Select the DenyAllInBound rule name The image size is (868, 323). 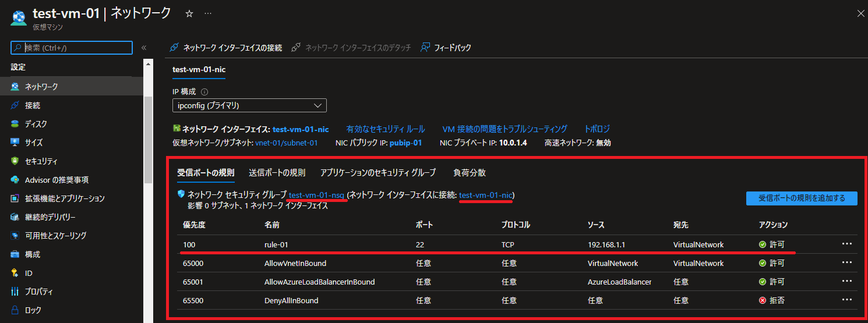(x=291, y=300)
